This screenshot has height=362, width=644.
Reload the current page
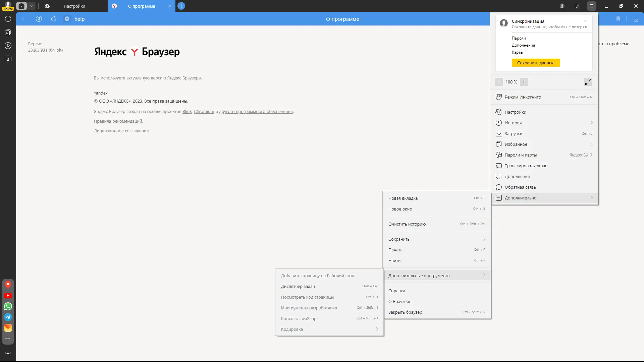tap(54, 19)
